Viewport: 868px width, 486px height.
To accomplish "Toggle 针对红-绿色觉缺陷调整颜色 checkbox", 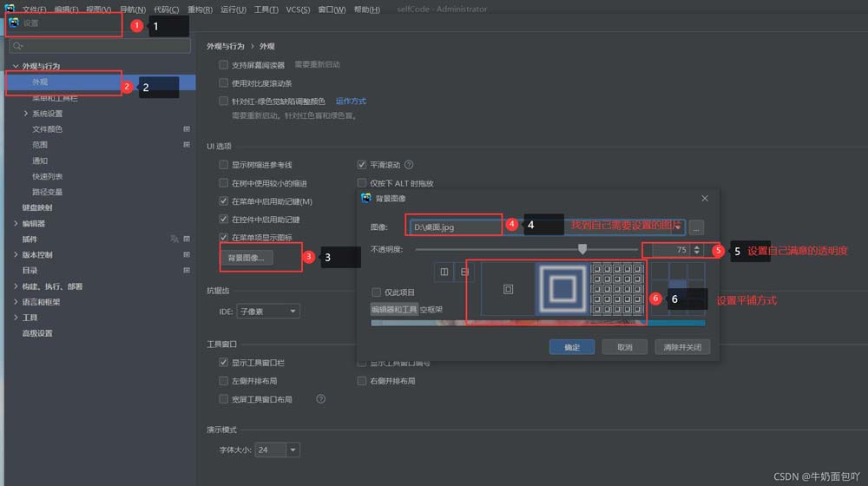I will tap(224, 102).
